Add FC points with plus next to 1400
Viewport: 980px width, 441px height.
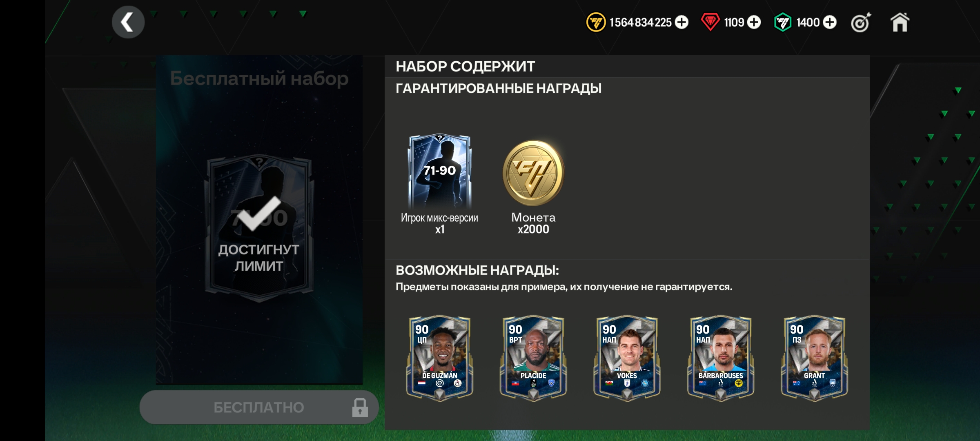tap(829, 22)
